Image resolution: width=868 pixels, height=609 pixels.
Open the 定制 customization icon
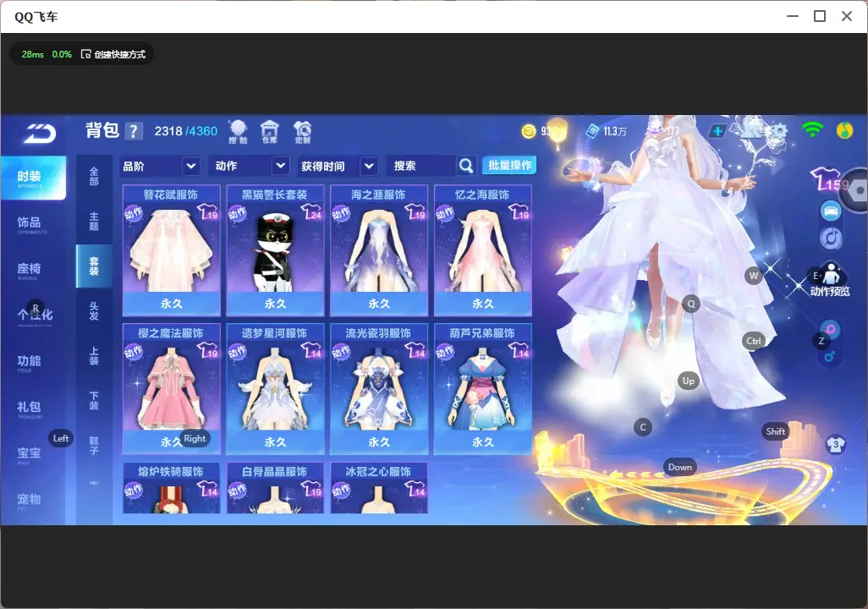click(302, 132)
